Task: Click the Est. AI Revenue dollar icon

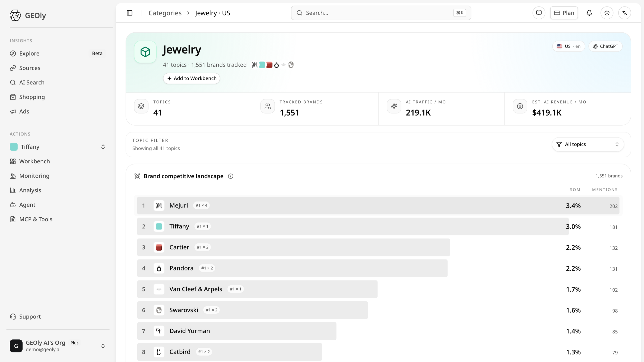Action: coord(520,106)
